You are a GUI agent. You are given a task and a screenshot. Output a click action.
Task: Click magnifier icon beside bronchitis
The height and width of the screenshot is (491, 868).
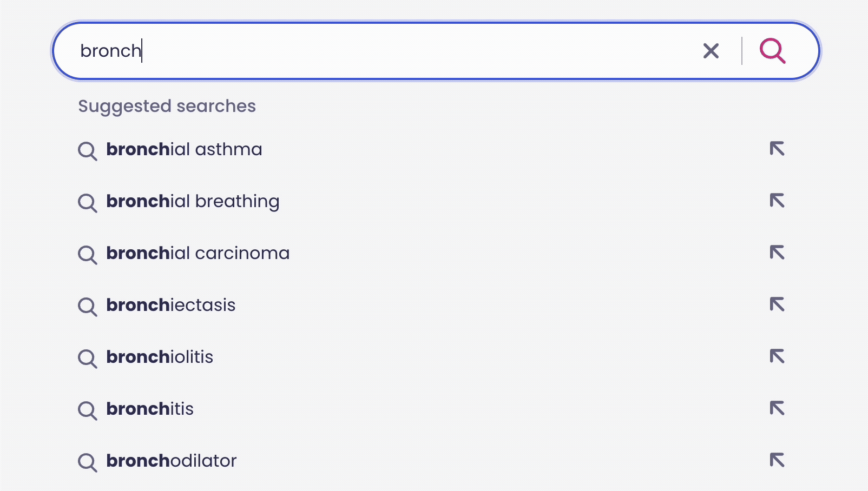coord(87,410)
